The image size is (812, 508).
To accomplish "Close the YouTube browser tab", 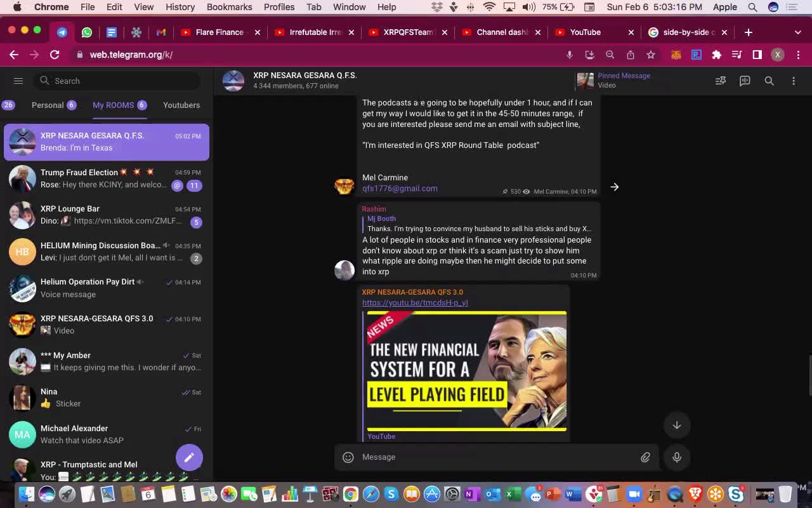I will point(631,32).
